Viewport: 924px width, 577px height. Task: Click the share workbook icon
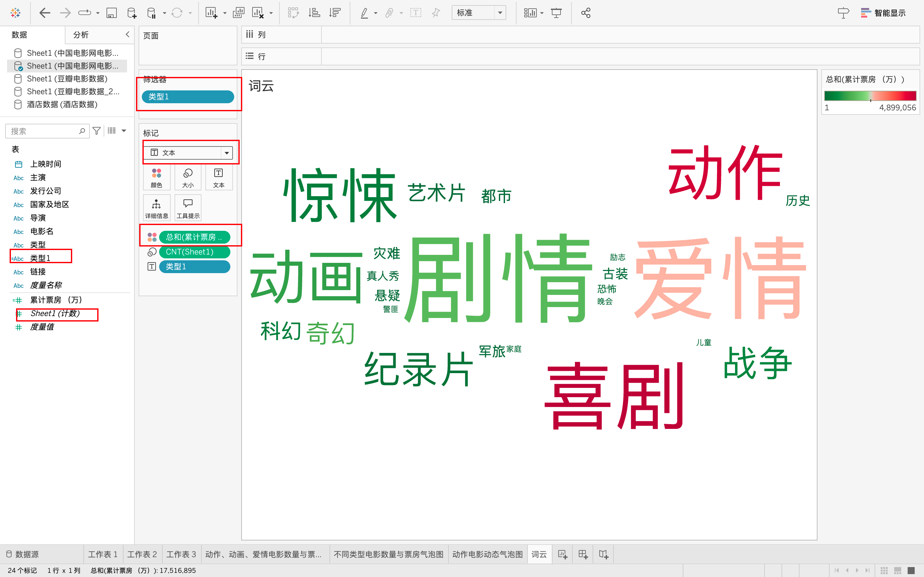(x=586, y=13)
